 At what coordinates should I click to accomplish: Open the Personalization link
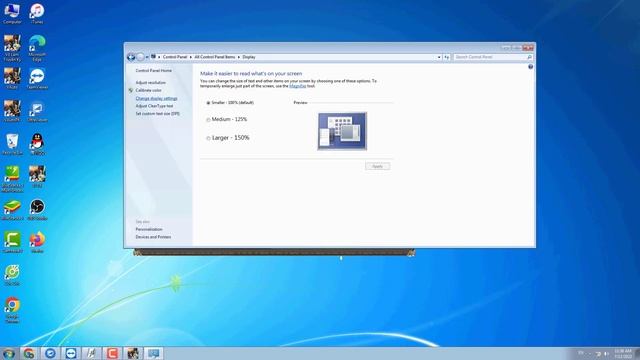coord(149,229)
